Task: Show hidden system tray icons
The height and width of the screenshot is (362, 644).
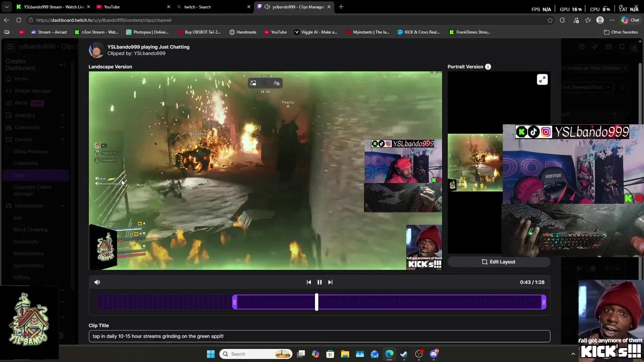Action: click(x=573, y=354)
